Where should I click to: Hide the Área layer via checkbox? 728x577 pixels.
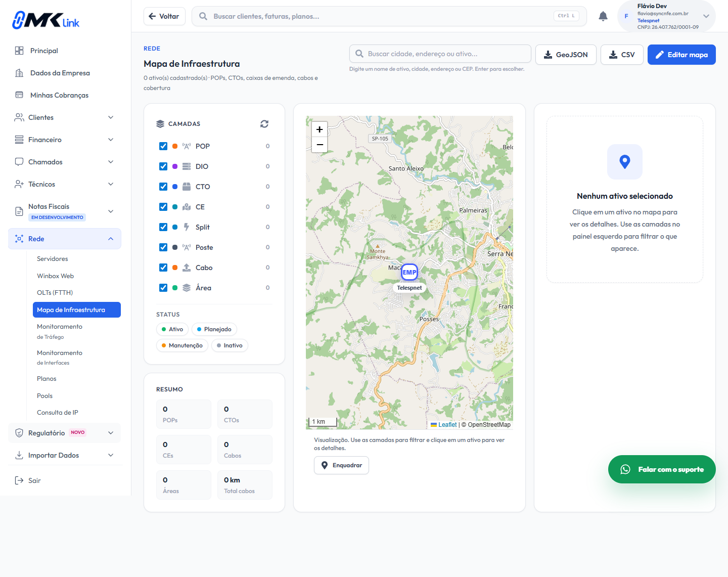(163, 288)
